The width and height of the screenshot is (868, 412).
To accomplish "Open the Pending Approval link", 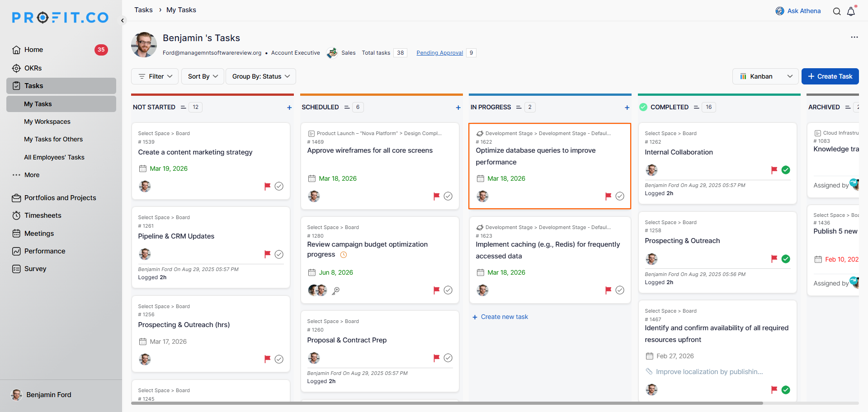I will pos(439,53).
